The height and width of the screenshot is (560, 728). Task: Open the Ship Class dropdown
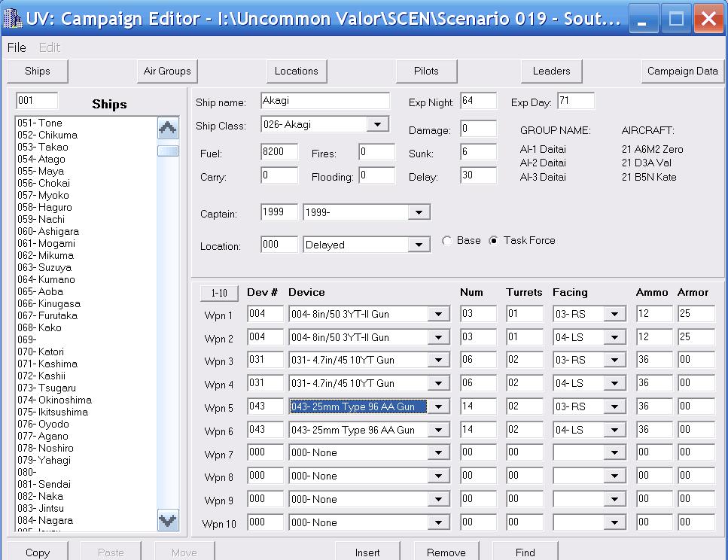click(377, 124)
